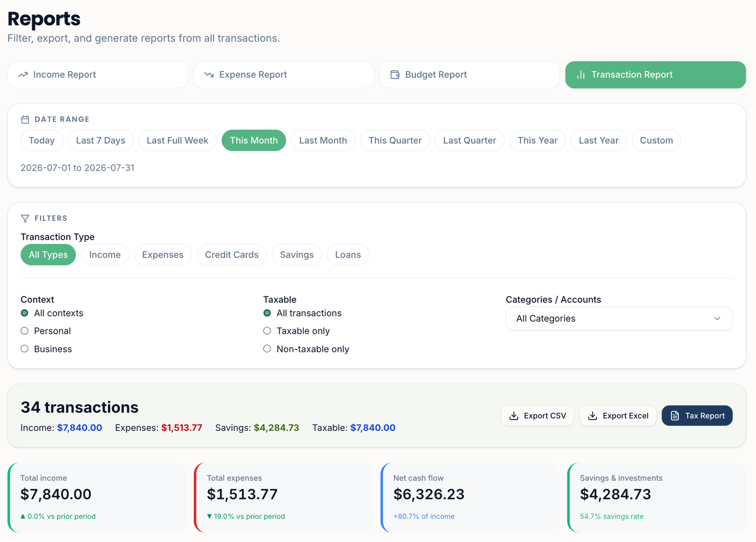The image size is (756, 542).
Task: Click the Income Report trend-up icon
Action: point(23,75)
